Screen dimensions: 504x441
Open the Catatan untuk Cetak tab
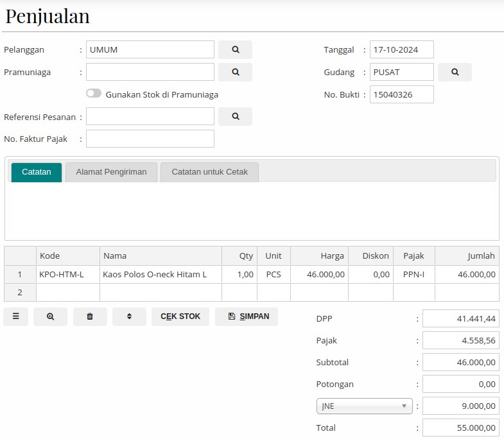click(x=209, y=172)
